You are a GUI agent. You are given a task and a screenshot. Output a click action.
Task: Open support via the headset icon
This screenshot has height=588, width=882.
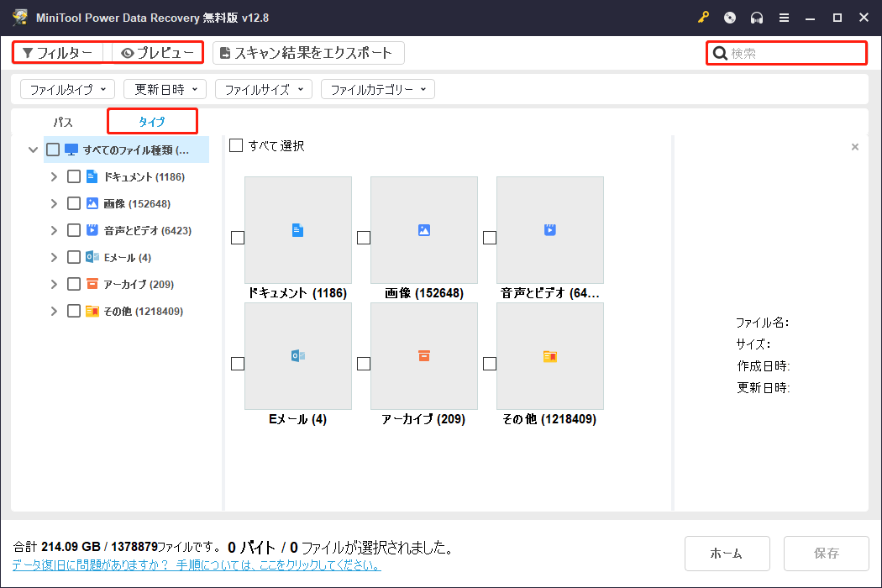[756, 17]
